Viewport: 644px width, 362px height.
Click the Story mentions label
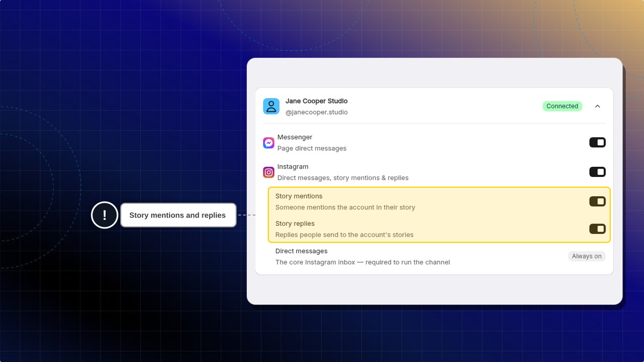point(299,196)
